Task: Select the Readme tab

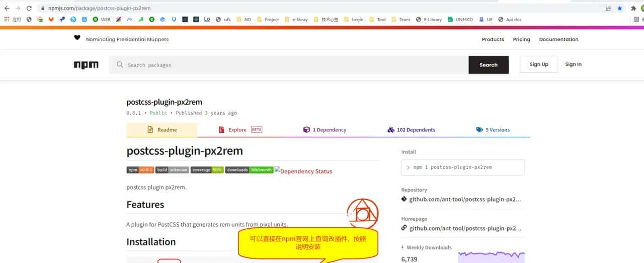Action: (162, 130)
